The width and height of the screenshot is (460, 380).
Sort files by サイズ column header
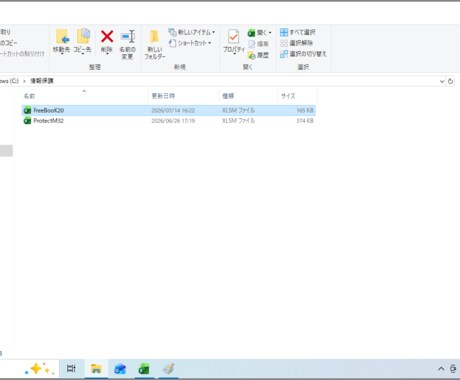coord(288,96)
